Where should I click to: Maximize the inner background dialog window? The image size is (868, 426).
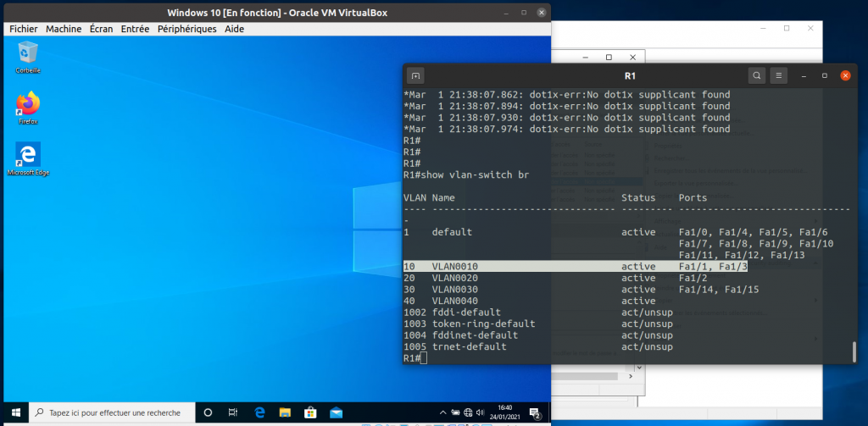[609, 57]
